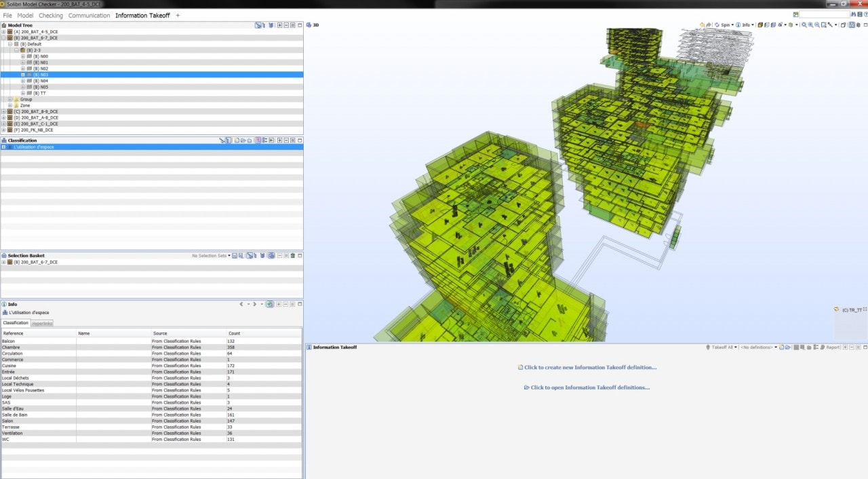Expand the (A) 200_BAT_4-5_DCE model node
Screen dimensions: 868x479
coord(3,32)
